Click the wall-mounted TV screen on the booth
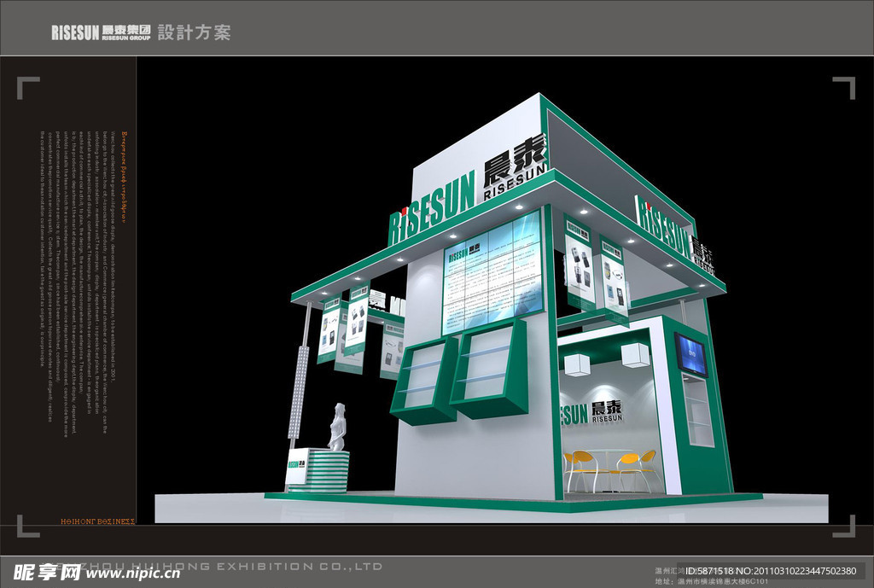The height and width of the screenshot is (588, 874). (690, 355)
